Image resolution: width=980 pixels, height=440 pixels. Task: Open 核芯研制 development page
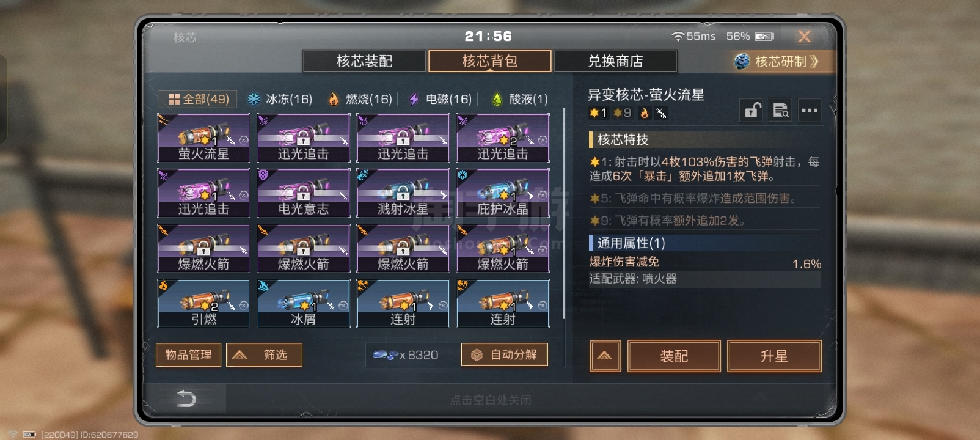click(777, 62)
